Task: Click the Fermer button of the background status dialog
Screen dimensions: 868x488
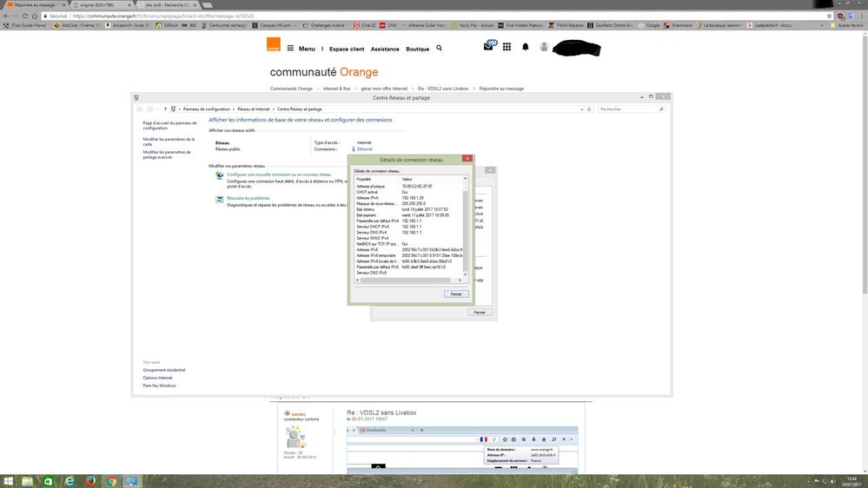Action: click(480, 312)
